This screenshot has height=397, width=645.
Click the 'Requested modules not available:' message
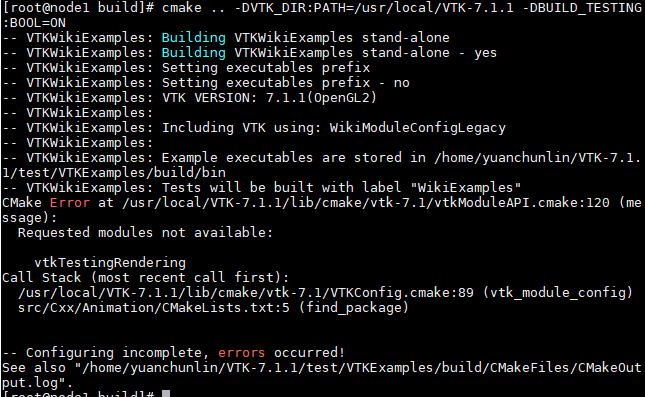[145, 233]
